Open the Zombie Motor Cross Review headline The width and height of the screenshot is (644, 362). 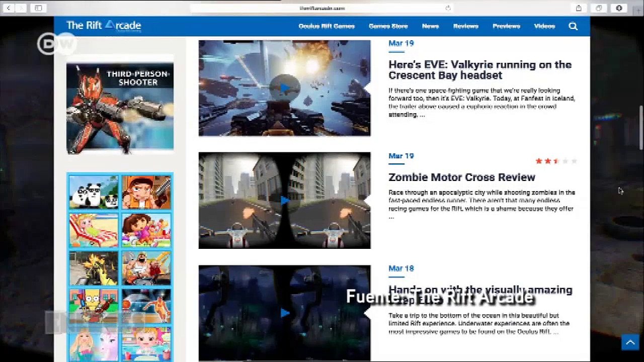[461, 177]
